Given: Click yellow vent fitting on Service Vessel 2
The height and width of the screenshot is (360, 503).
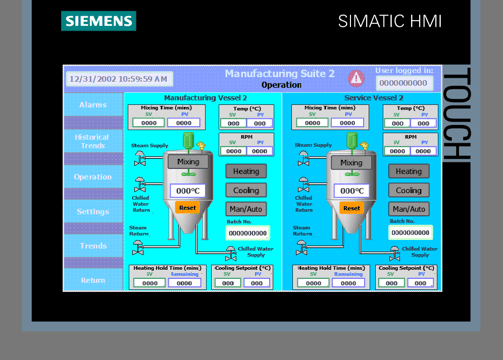Looking at the screenshot, I should click(x=364, y=146).
